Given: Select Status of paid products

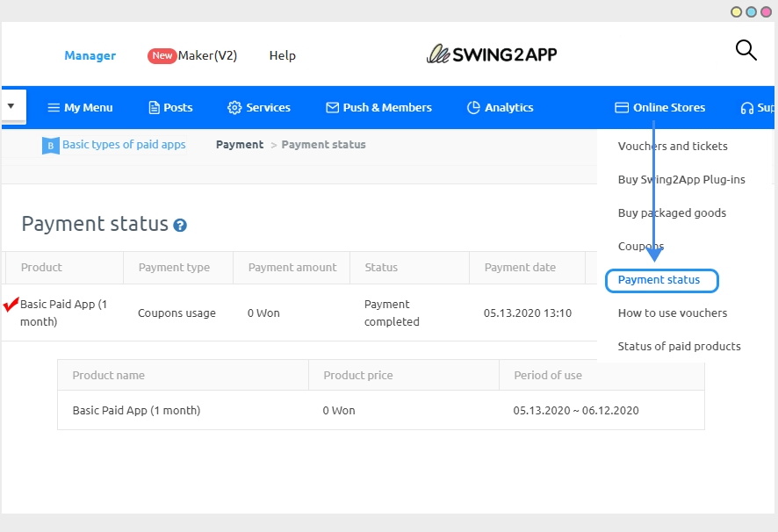Looking at the screenshot, I should [x=679, y=347].
